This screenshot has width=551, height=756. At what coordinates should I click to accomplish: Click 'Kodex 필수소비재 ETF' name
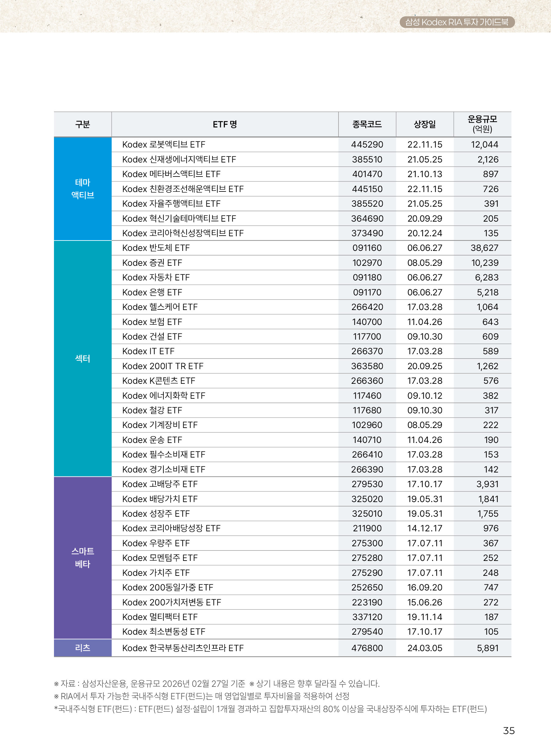click(x=164, y=455)
